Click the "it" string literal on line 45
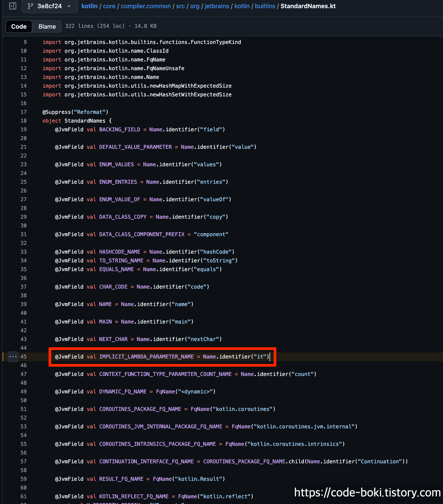Viewport: 443px width, 504px height. click(260, 357)
